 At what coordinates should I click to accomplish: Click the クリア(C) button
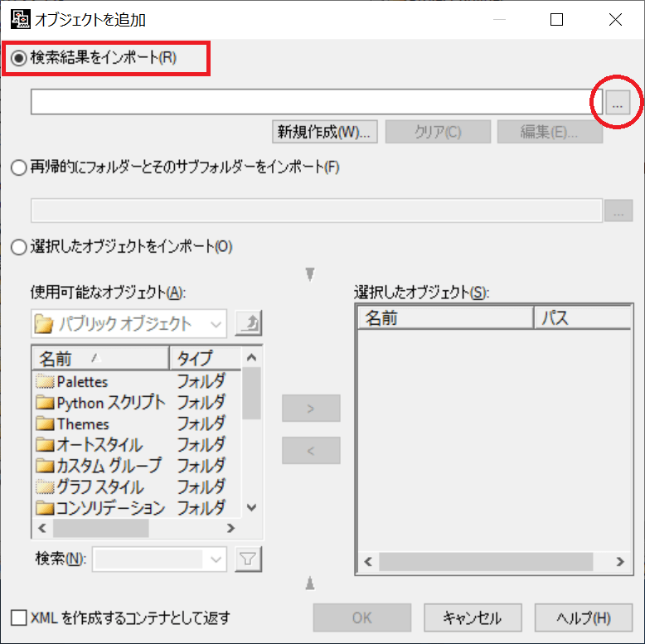click(438, 132)
